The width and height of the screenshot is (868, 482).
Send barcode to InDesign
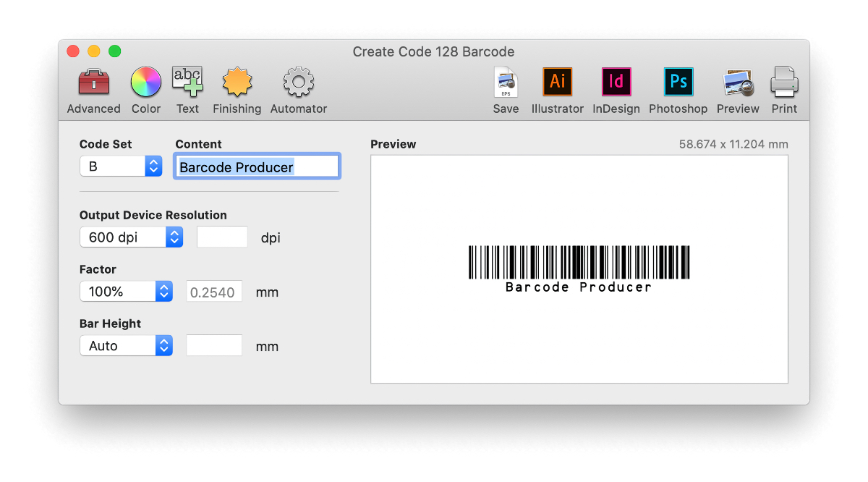click(616, 82)
